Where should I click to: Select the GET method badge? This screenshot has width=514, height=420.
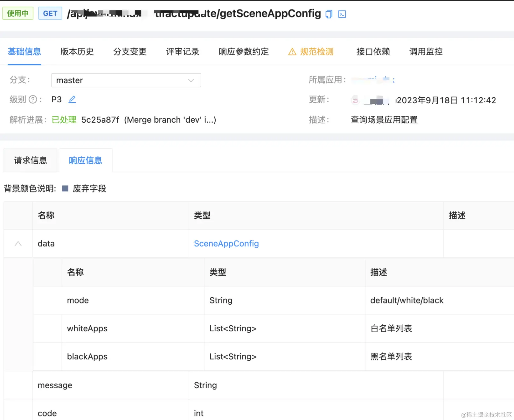point(50,13)
